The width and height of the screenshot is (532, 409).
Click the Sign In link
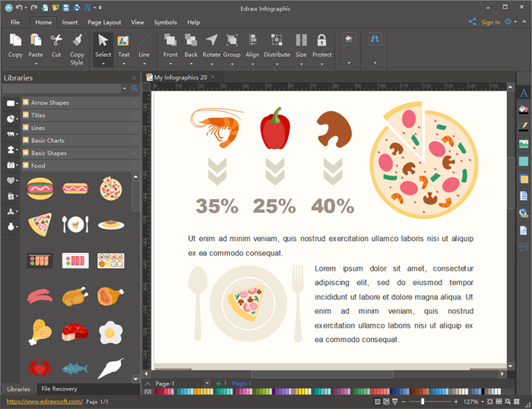[490, 23]
